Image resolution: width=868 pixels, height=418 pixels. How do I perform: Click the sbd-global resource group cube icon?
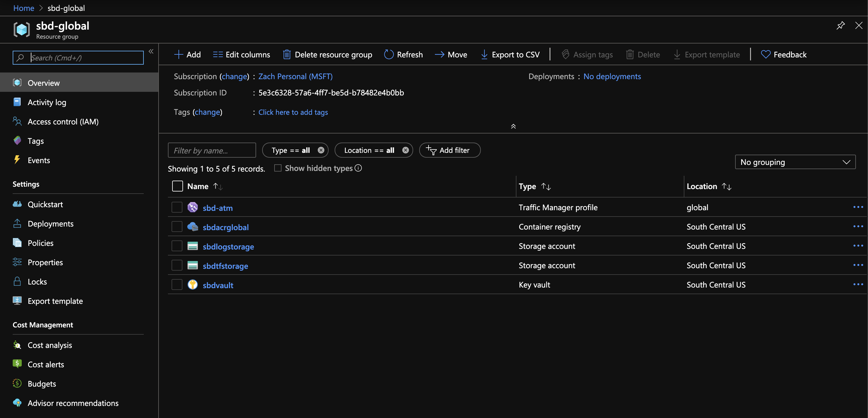(x=21, y=29)
